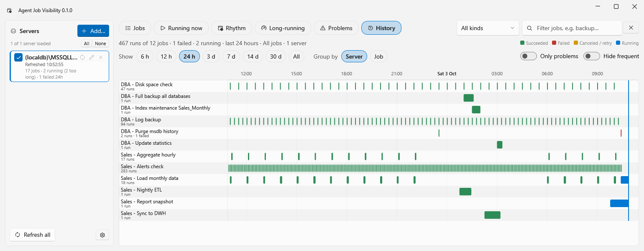Click the Agent Job Visibility app icon in title bar
The height and width of the screenshot is (251, 644).
(10, 10)
